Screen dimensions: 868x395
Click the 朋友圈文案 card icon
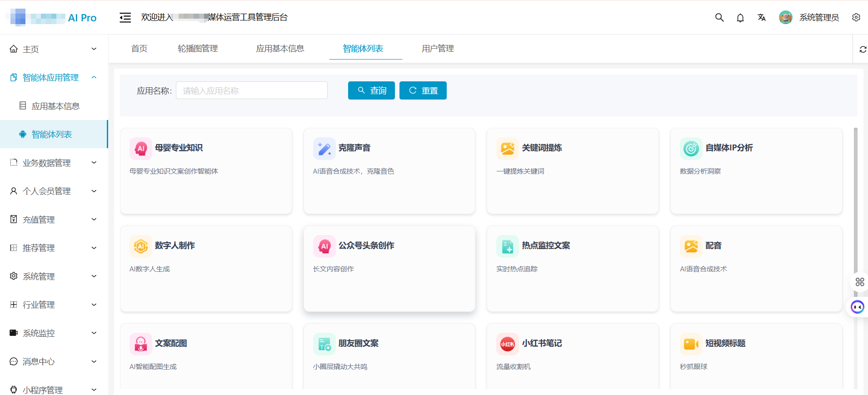(324, 344)
